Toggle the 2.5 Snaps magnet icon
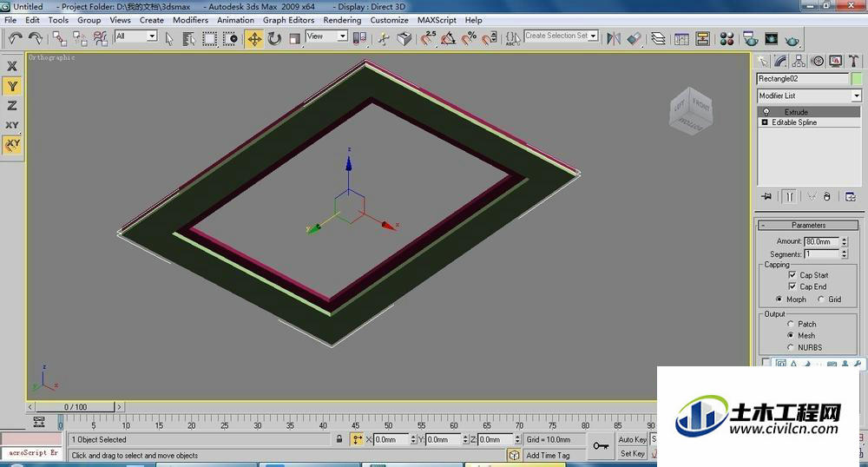Screen dimensions: 868x467 [x=428, y=38]
